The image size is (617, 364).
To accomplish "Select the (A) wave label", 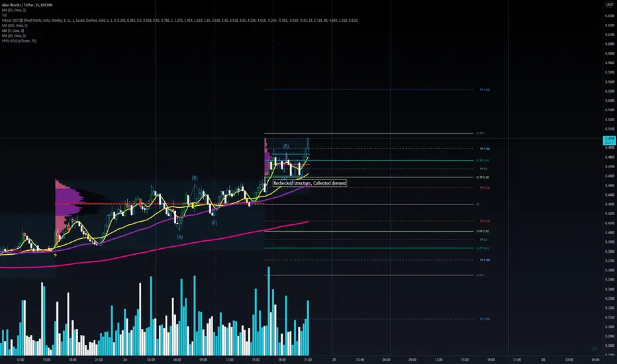I will 179,237.
